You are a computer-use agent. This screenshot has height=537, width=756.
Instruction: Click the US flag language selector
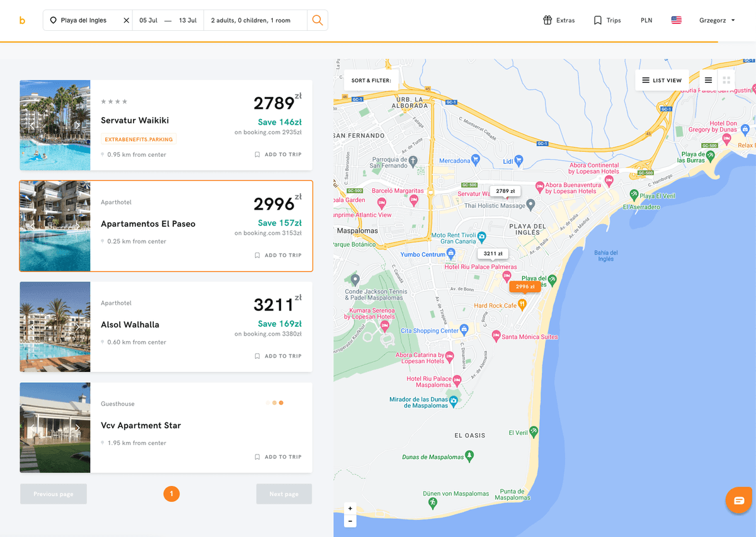(x=676, y=20)
